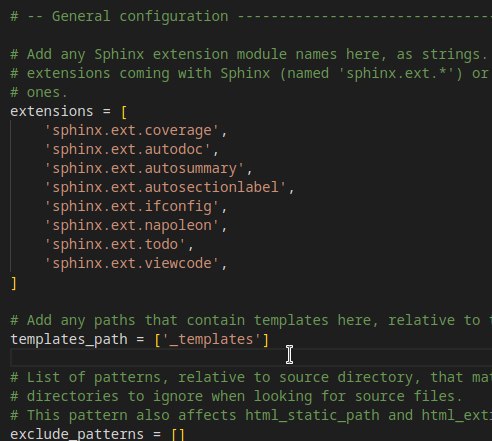Click the 'sphinx.ext.todo' extension string
Viewport: 492px width, 441px height.
click(115, 245)
